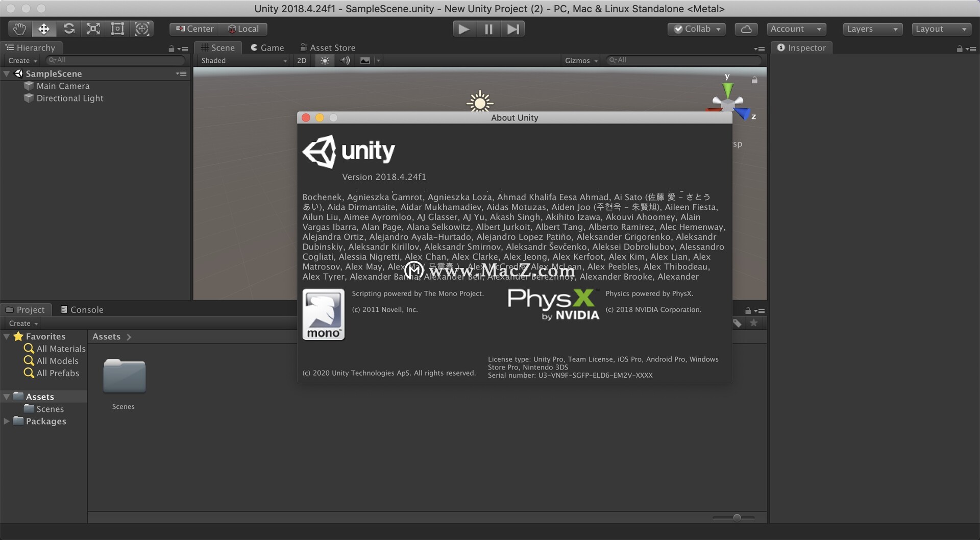
Task: Select the Rect transform tool
Action: pyautogui.click(x=117, y=29)
